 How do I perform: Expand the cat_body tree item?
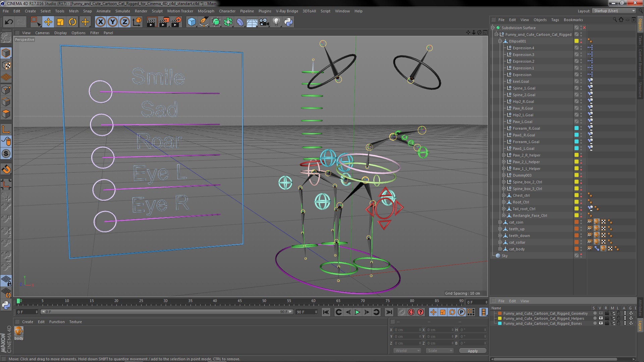[x=500, y=249]
